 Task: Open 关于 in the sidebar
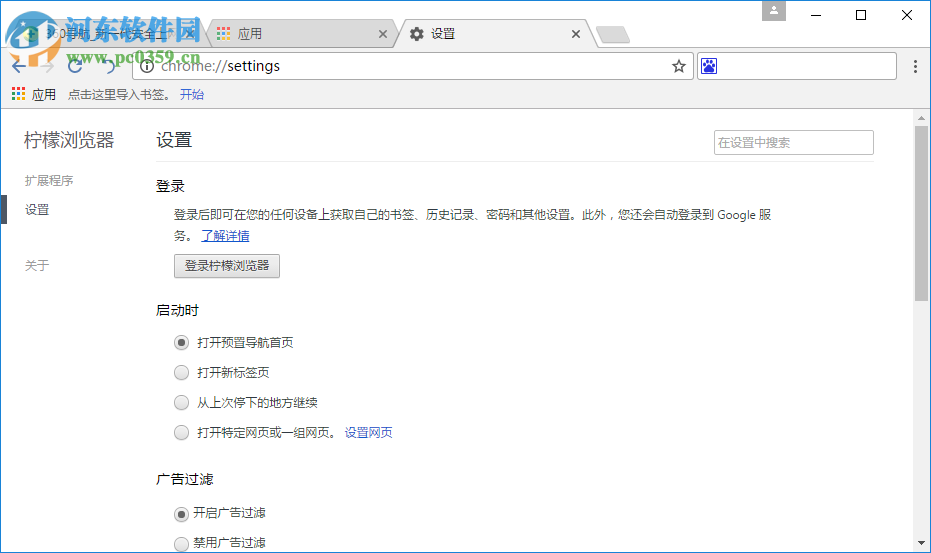pyautogui.click(x=37, y=266)
